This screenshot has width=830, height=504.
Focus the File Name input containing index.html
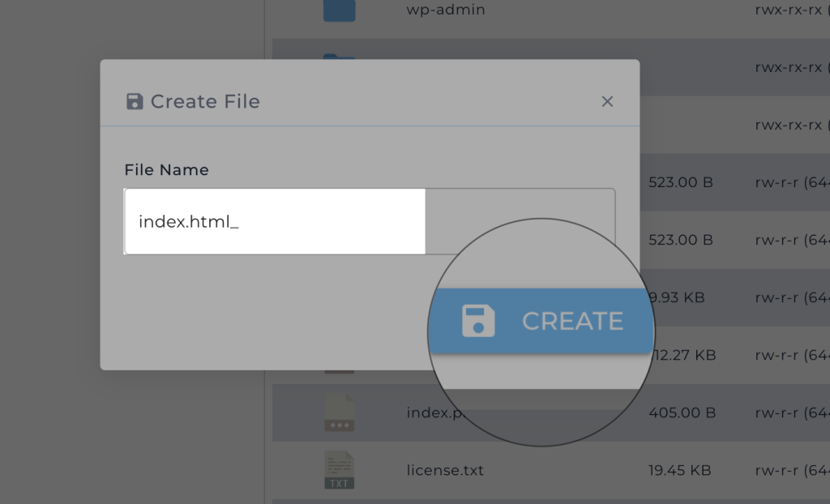pyautogui.click(x=276, y=221)
